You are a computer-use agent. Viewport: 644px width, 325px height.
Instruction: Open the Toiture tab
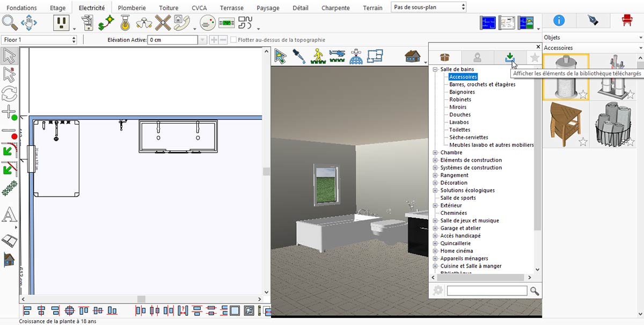(169, 8)
